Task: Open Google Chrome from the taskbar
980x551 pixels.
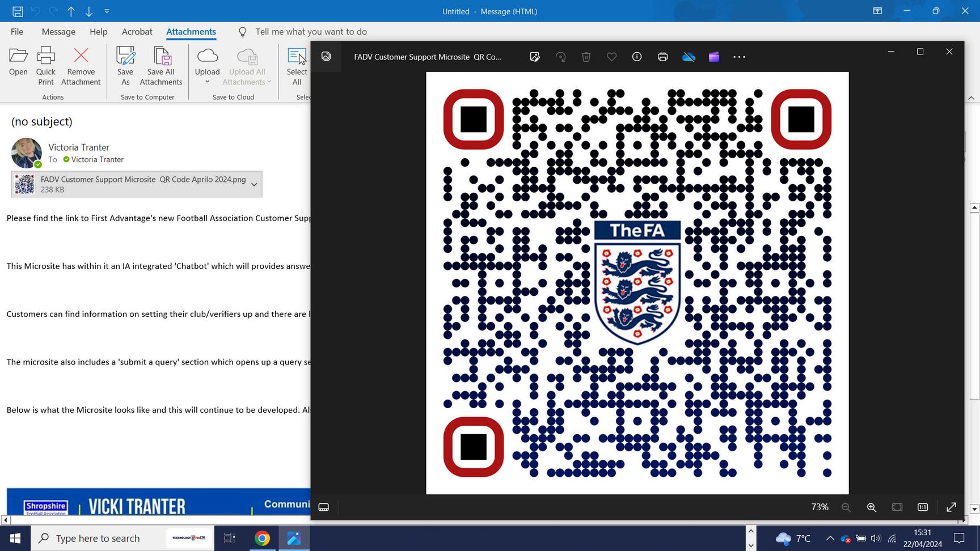Action: [262, 538]
